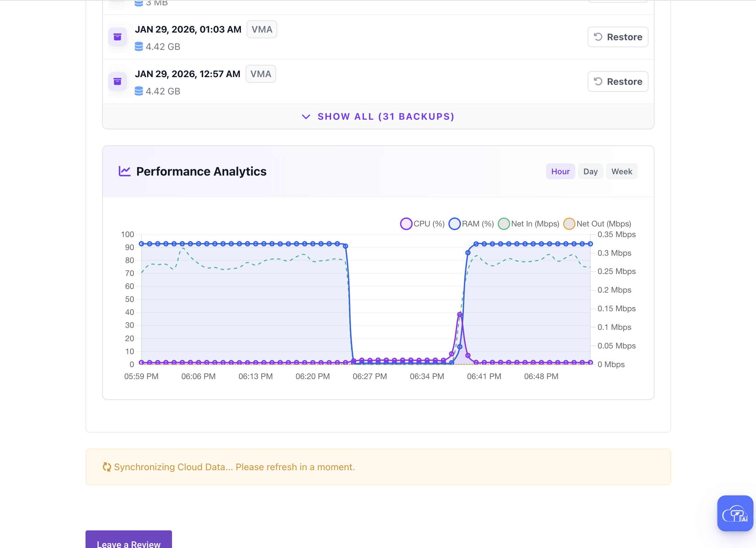Screen dimensions: 756x548
Task: Restore the Jan 29 01:03 AM backup
Action: point(617,37)
